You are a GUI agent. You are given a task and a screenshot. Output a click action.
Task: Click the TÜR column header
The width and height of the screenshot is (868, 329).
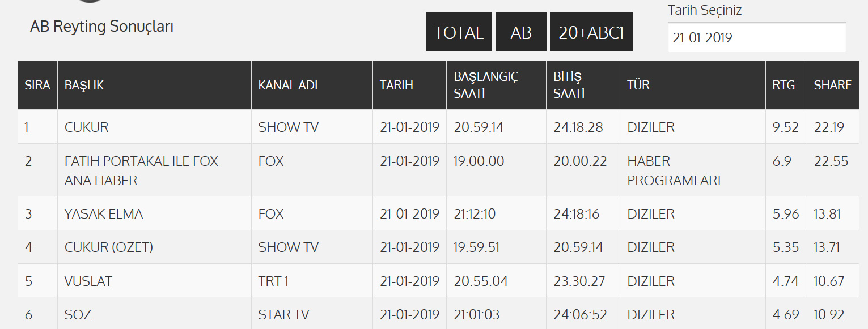click(x=638, y=85)
